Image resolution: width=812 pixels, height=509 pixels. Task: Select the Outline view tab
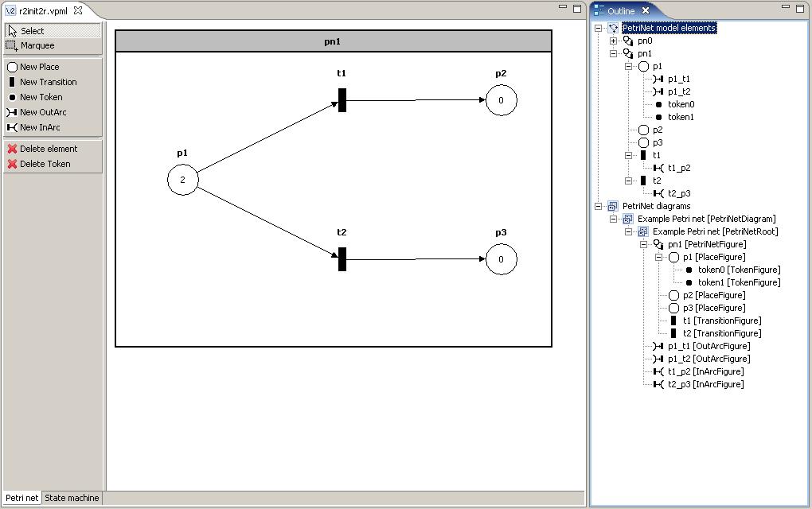621,11
